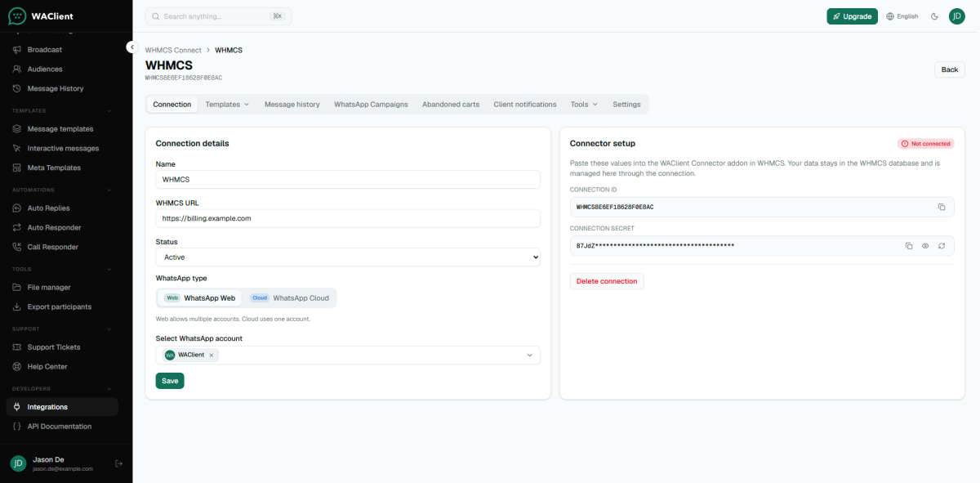Click into the WHMCS URL input field
Viewport: 980px width, 483px height.
348,218
